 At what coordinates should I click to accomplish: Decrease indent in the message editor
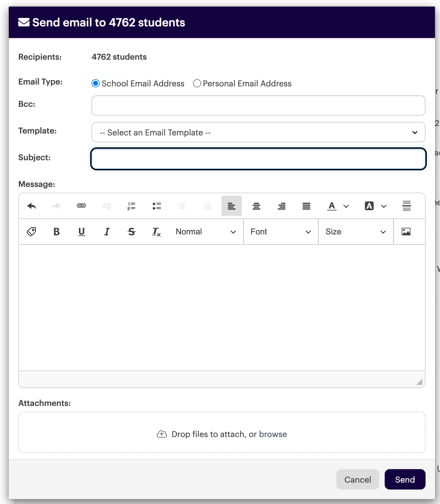click(182, 206)
